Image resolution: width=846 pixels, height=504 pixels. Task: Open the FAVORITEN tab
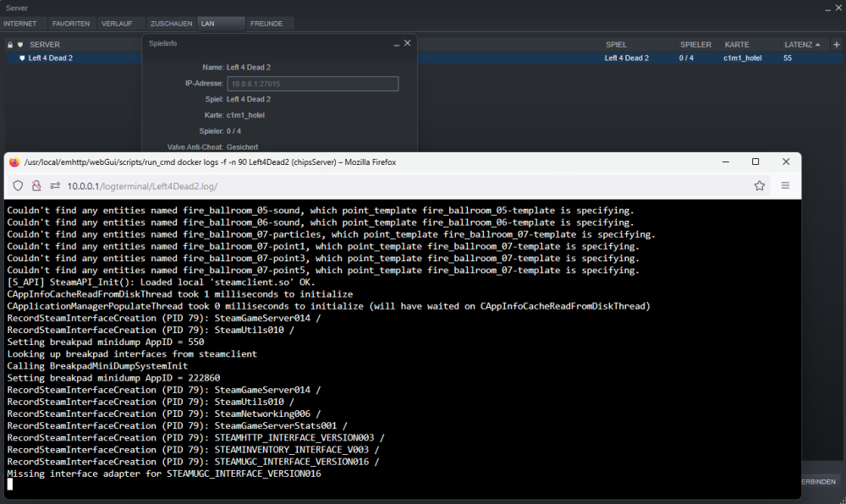click(x=71, y=24)
